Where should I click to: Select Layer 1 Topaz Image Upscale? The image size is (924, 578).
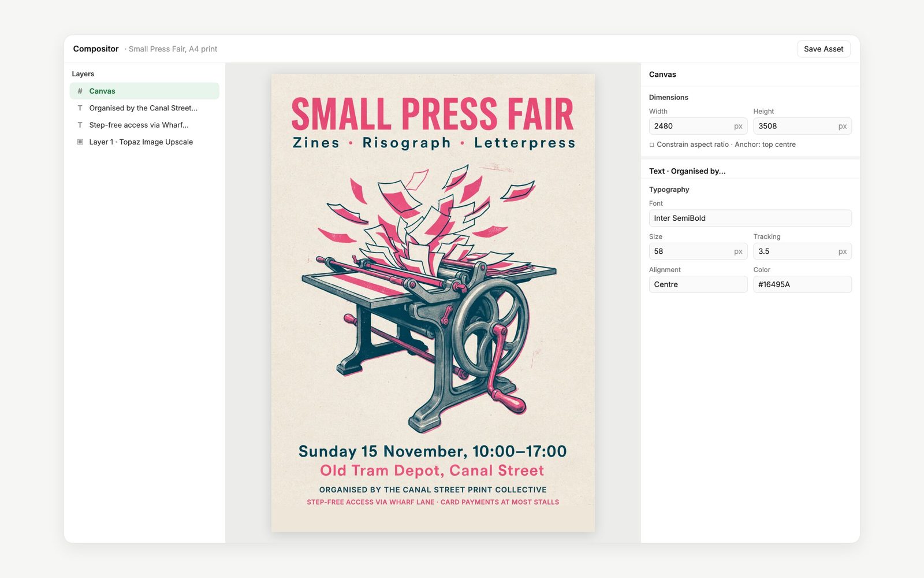(x=144, y=142)
